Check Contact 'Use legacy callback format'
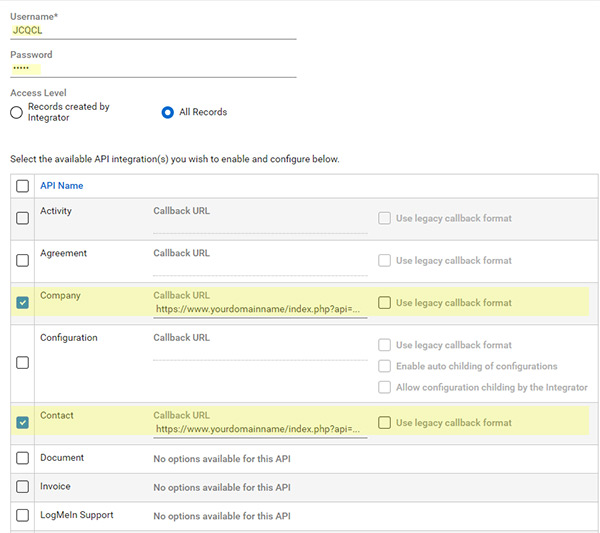 tap(384, 423)
